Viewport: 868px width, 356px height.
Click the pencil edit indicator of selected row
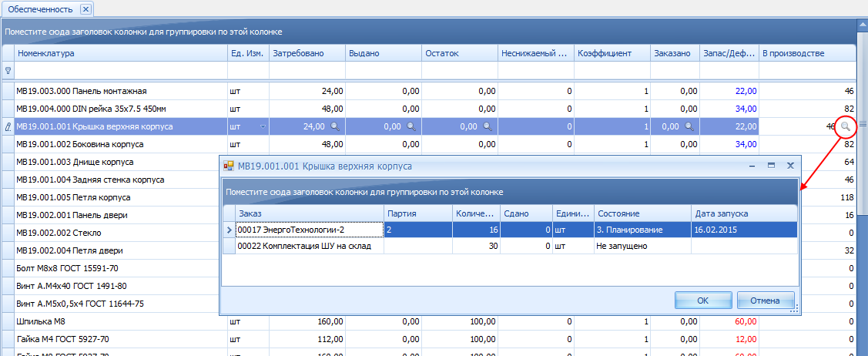(x=8, y=127)
